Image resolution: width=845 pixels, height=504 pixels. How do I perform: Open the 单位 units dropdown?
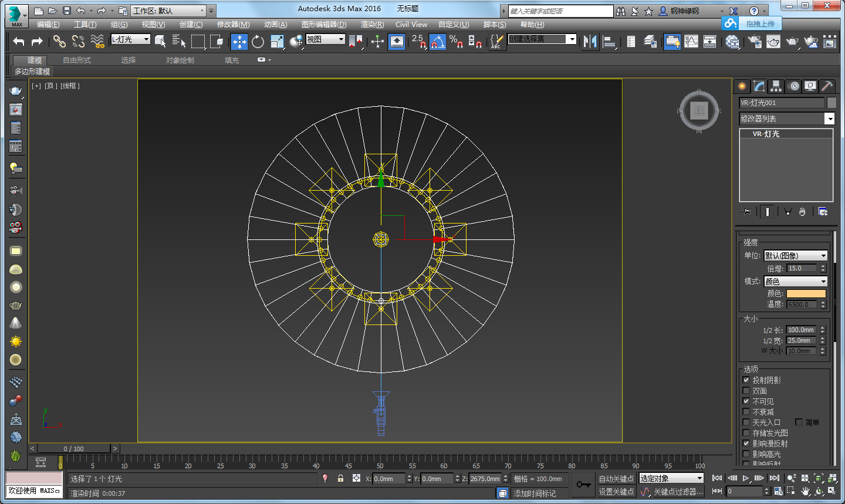(x=795, y=256)
